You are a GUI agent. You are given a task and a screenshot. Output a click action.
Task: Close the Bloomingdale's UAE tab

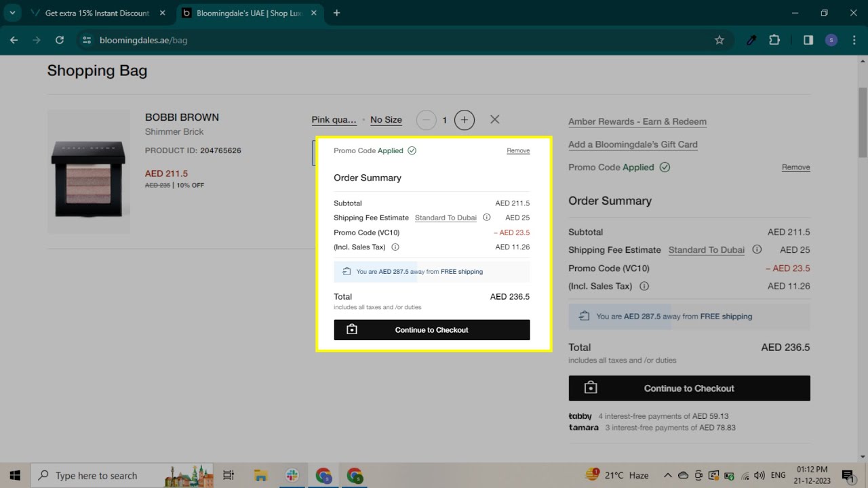click(x=313, y=13)
